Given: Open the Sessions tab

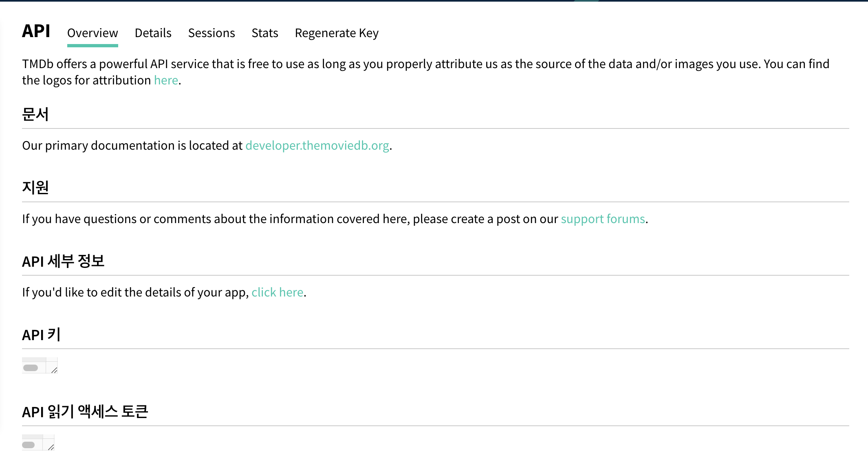Looking at the screenshot, I should pos(211,33).
